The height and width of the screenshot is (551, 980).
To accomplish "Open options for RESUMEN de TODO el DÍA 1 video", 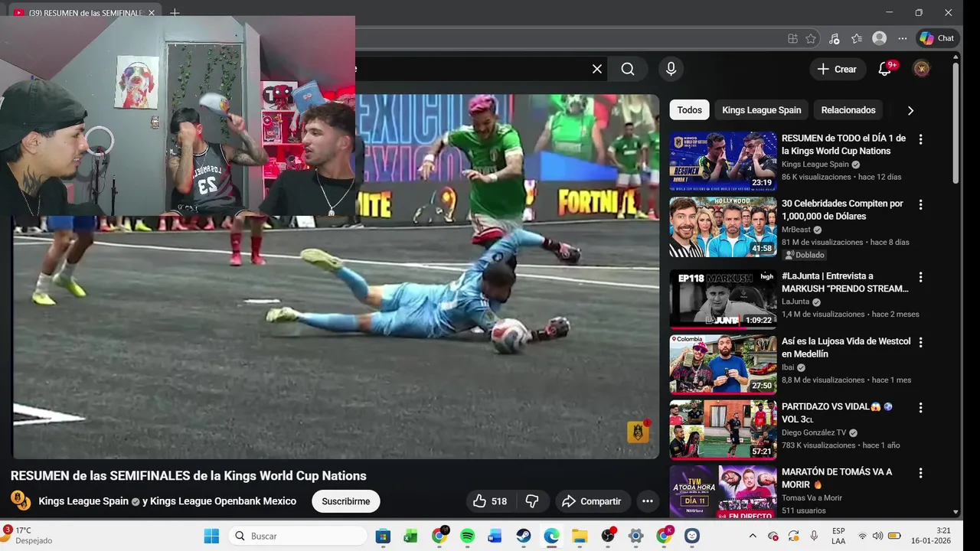I will pyautogui.click(x=920, y=139).
